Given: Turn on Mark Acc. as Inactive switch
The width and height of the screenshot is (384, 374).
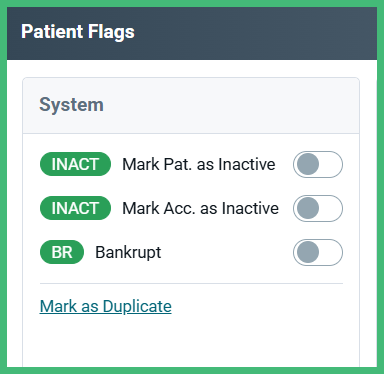Looking at the screenshot, I should [318, 208].
